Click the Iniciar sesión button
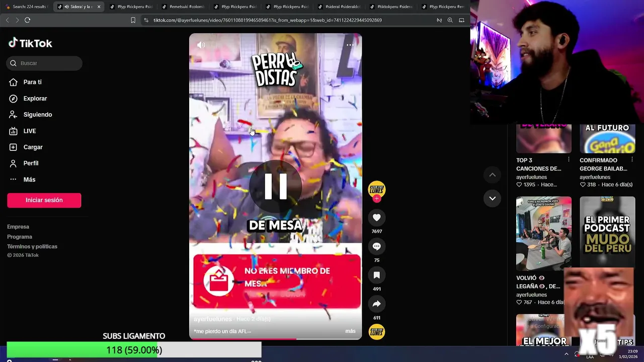 [x=44, y=200]
